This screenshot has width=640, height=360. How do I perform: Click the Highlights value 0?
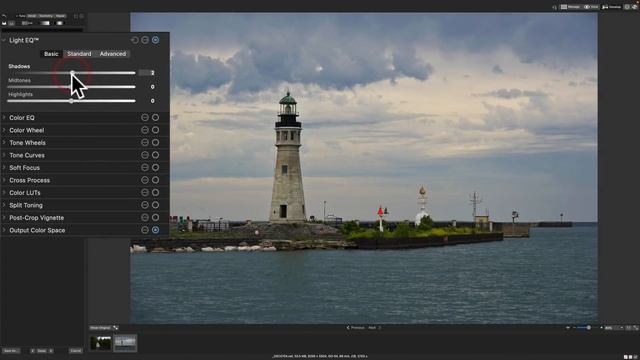coord(152,101)
